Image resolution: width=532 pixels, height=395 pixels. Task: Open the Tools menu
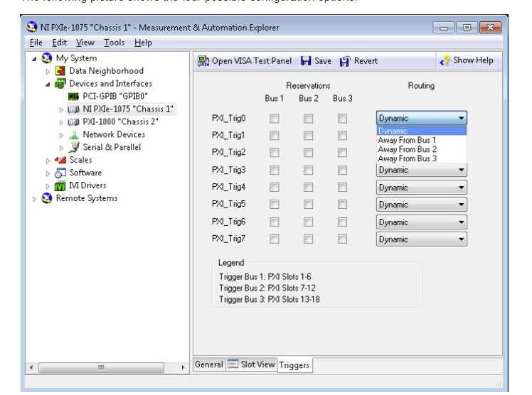[x=114, y=43]
